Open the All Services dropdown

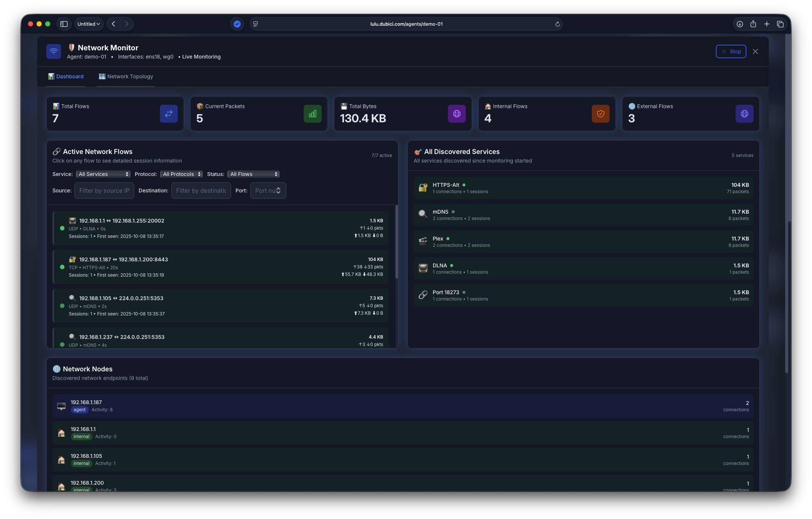[103, 174]
